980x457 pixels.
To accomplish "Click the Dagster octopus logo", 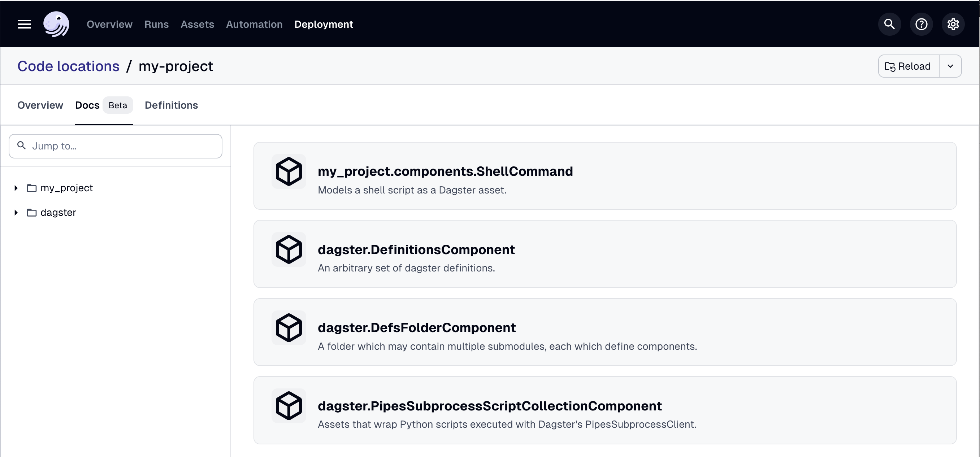I will [56, 24].
